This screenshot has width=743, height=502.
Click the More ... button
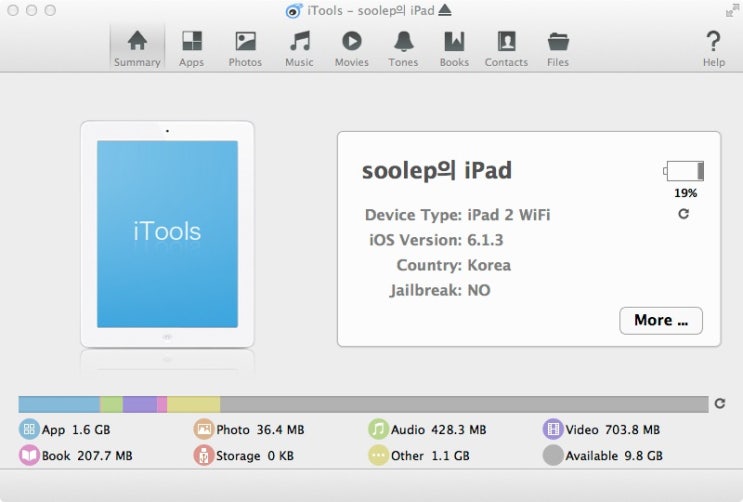click(660, 320)
